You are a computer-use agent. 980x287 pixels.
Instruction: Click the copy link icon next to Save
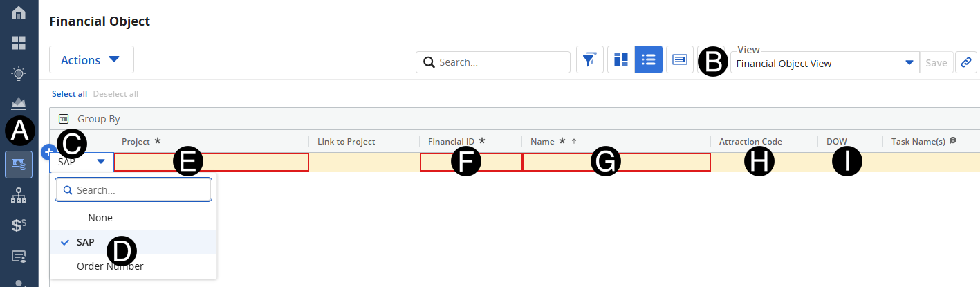[x=965, y=62]
